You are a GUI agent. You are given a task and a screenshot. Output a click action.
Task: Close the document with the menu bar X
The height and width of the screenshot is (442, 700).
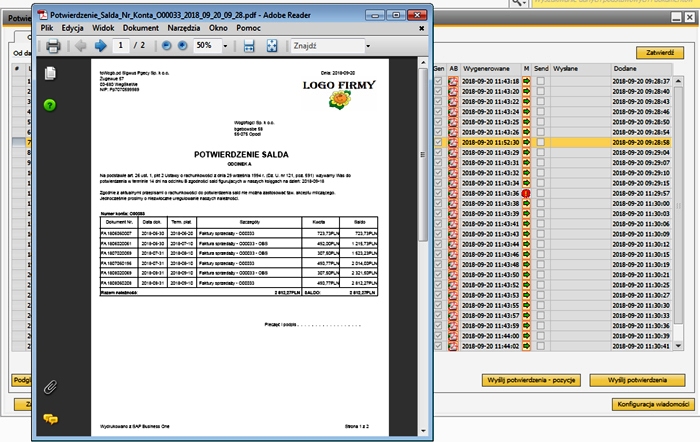[421, 28]
